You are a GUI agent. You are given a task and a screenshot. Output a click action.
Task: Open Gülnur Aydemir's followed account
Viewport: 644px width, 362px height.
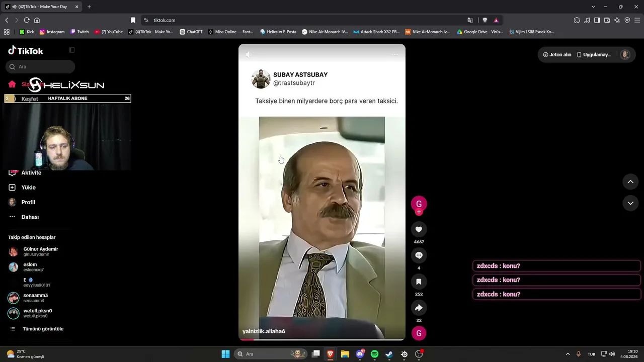coord(40,251)
